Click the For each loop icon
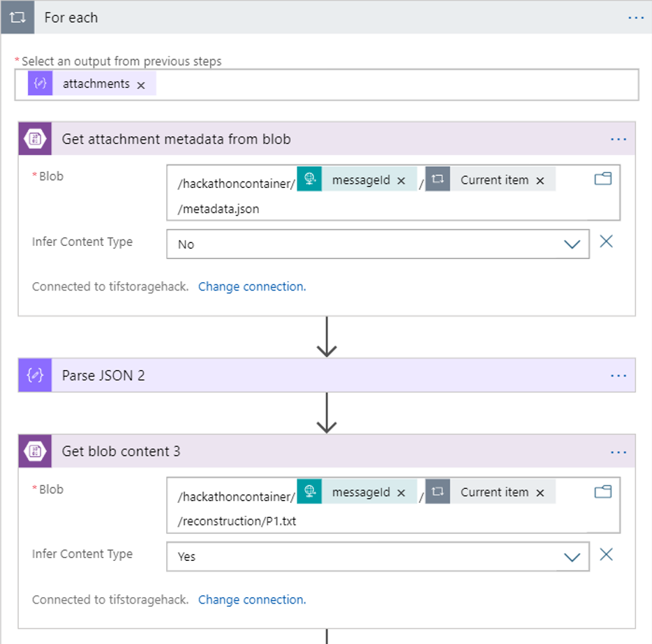The image size is (652, 644). click(x=17, y=17)
